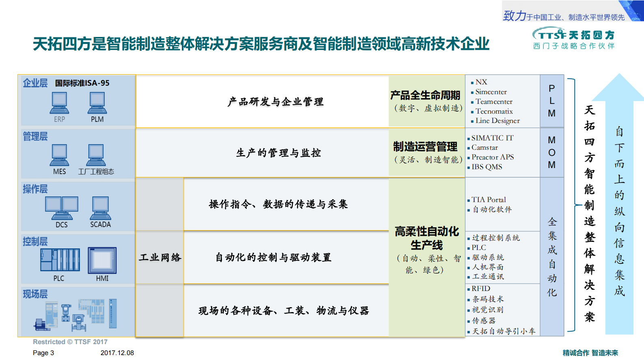Click the 操作层 layer heading
This screenshot has height=362, width=644.
[x=35, y=189]
